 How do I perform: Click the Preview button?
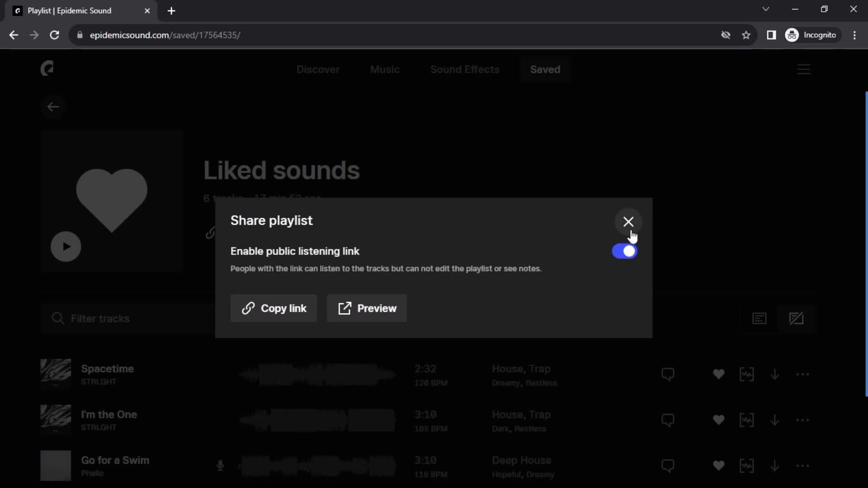click(367, 308)
